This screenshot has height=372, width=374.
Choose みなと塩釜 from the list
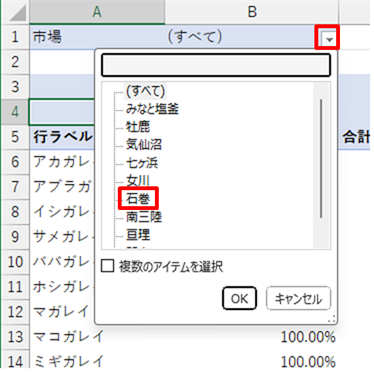(152, 109)
